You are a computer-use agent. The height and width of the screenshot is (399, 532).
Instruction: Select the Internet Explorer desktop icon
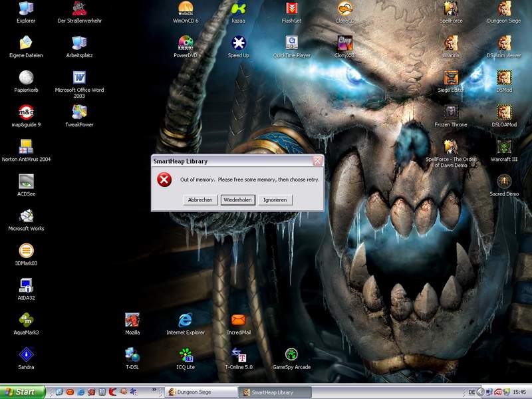pos(186,320)
